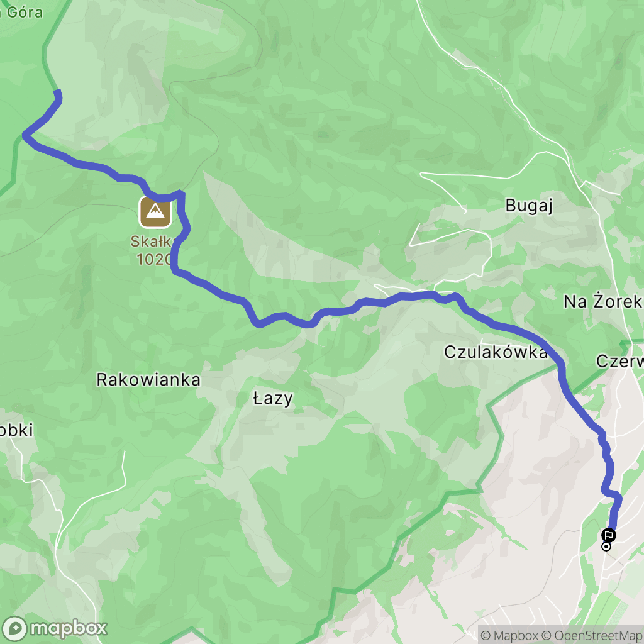Viewport: 644px width, 644px height.
Task: Click the Czulakówka place label
Action: (x=496, y=352)
